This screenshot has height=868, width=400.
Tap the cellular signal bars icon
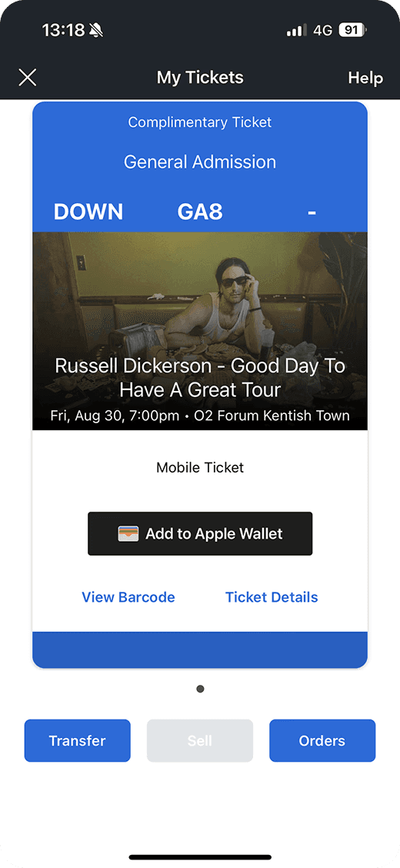tap(296, 31)
